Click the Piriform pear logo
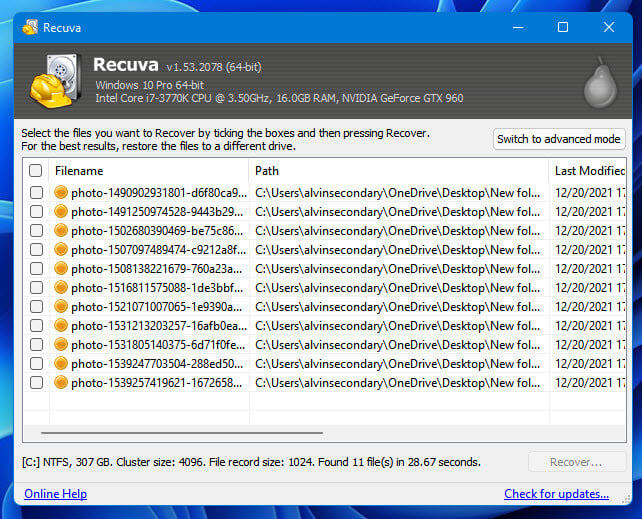The image size is (642, 519). pyautogui.click(x=600, y=83)
